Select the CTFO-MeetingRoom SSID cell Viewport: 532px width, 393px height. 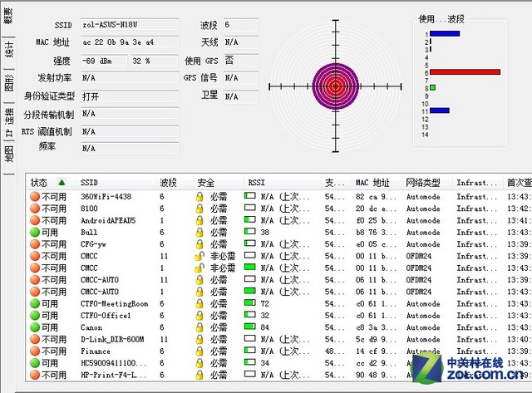tap(115, 303)
